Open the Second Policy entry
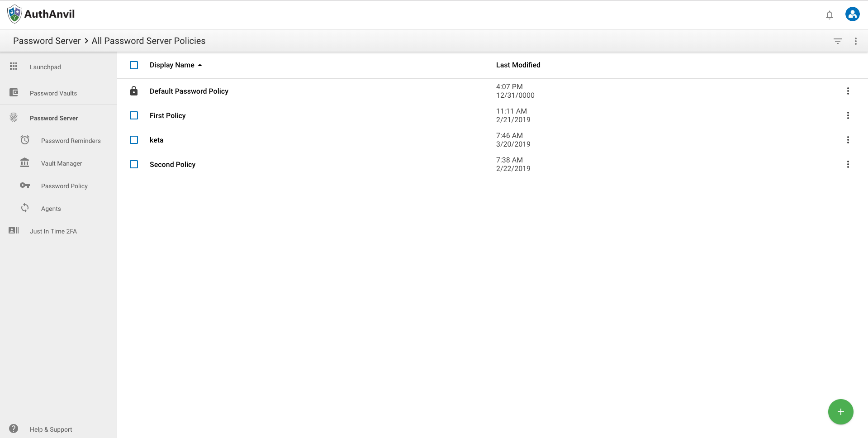 click(172, 164)
